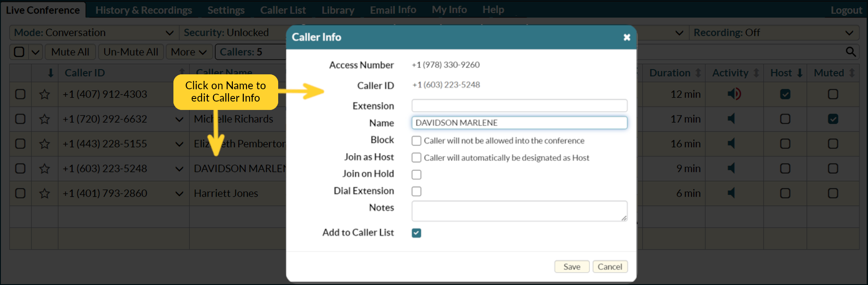The height and width of the screenshot is (285, 868).
Task: Select the row checkbox for +1 (720) 292-6632
Action: click(x=20, y=119)
